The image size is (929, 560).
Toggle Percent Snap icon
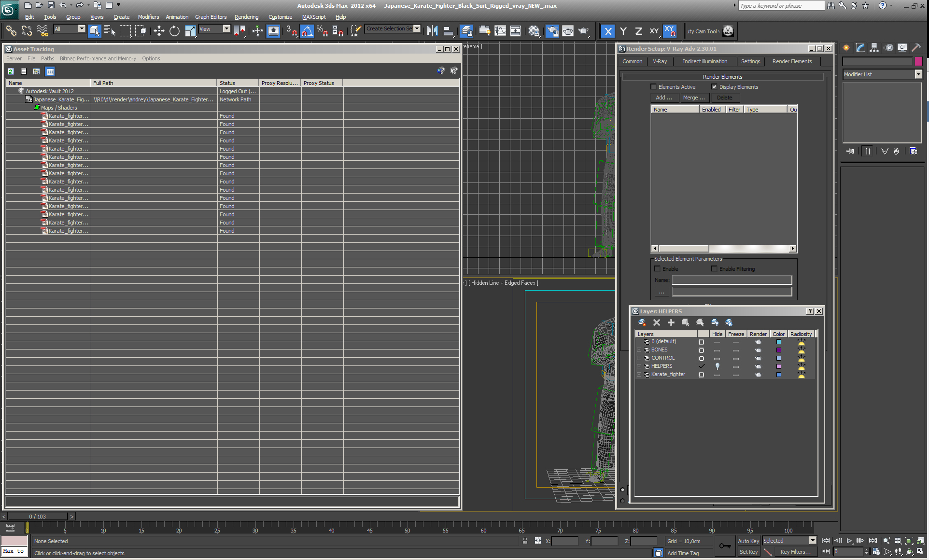(x=323, y=31)
